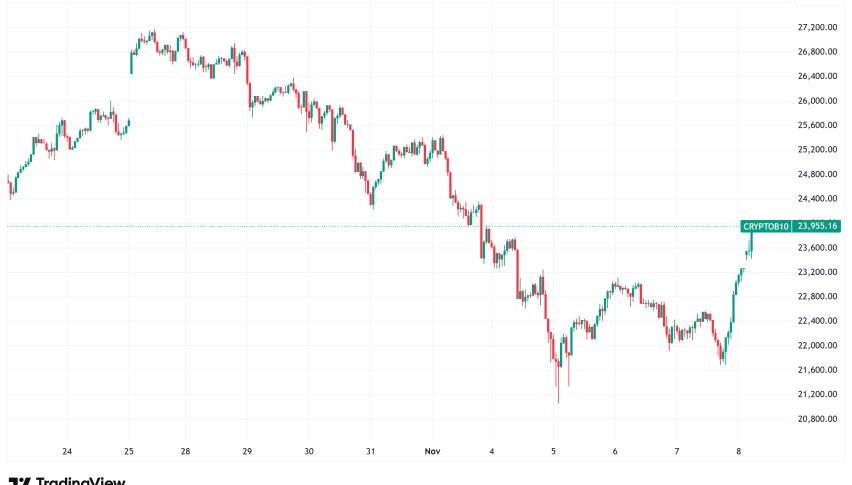Select date 24 on the time axis
This screenshot has height=485, width=852.
(67, 452)
